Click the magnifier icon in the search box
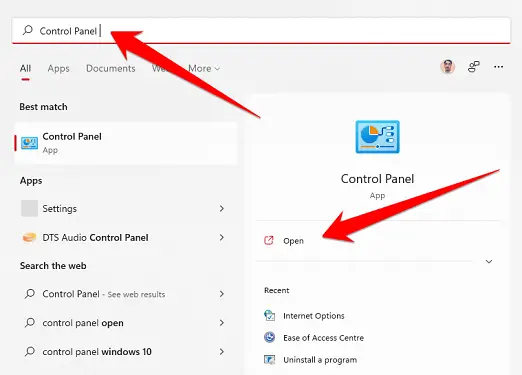Image resolution: width=522 pixels, height=375 pixels. 28,30
